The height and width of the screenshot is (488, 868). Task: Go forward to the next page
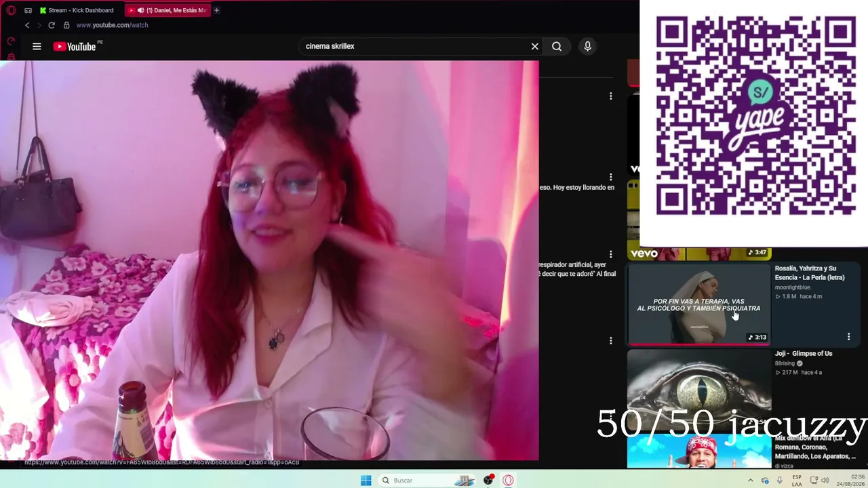click(x=39, y=25)
